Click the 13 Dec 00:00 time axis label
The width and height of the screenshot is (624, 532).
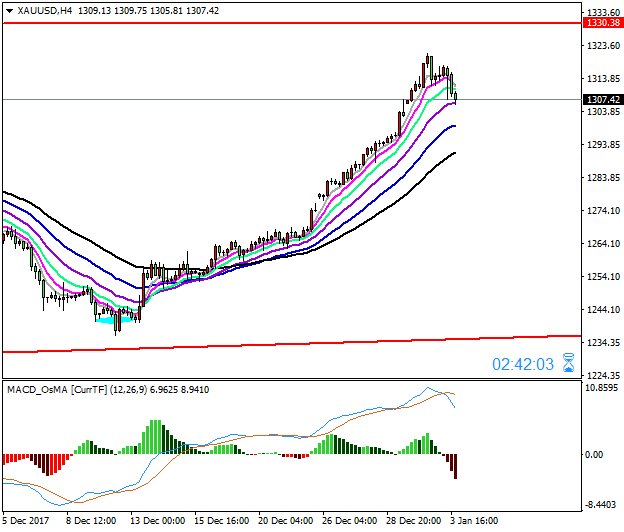[x=158, y=521]
